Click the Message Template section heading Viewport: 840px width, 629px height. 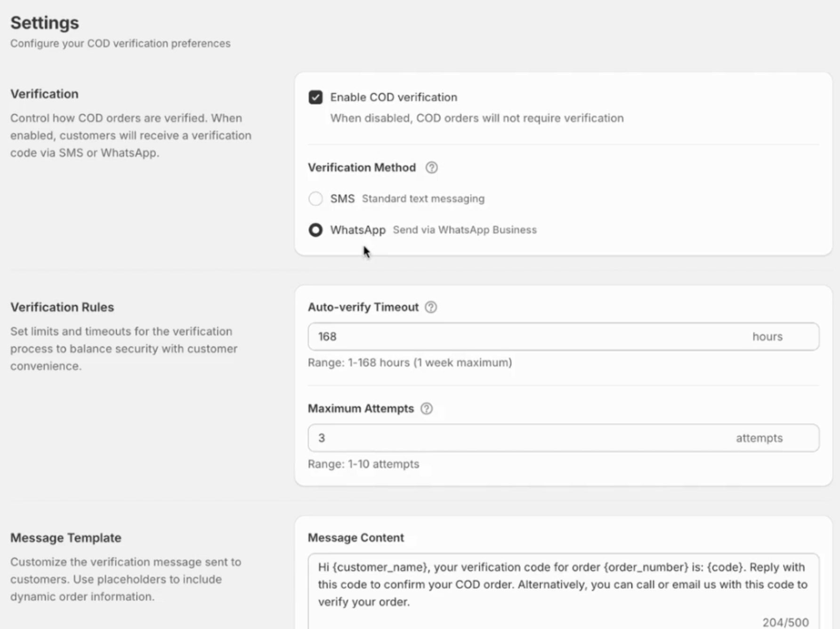coord(66,538)
